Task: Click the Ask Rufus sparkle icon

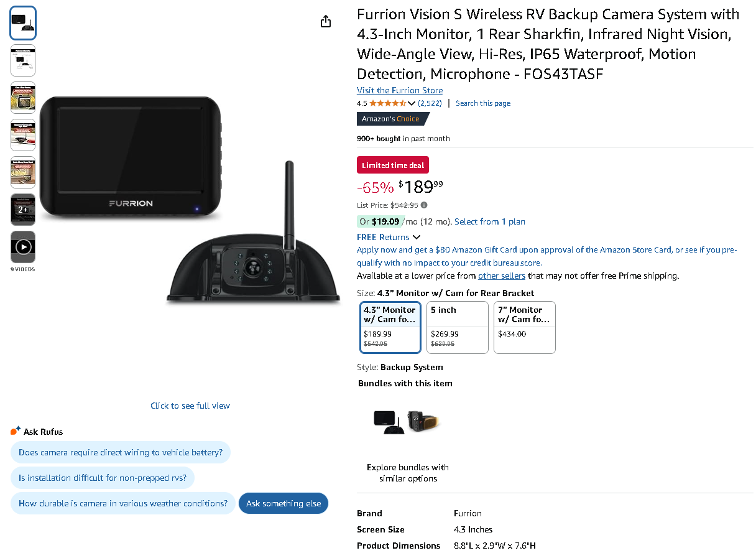Action: pyautogui.click(x=16, y=431)
